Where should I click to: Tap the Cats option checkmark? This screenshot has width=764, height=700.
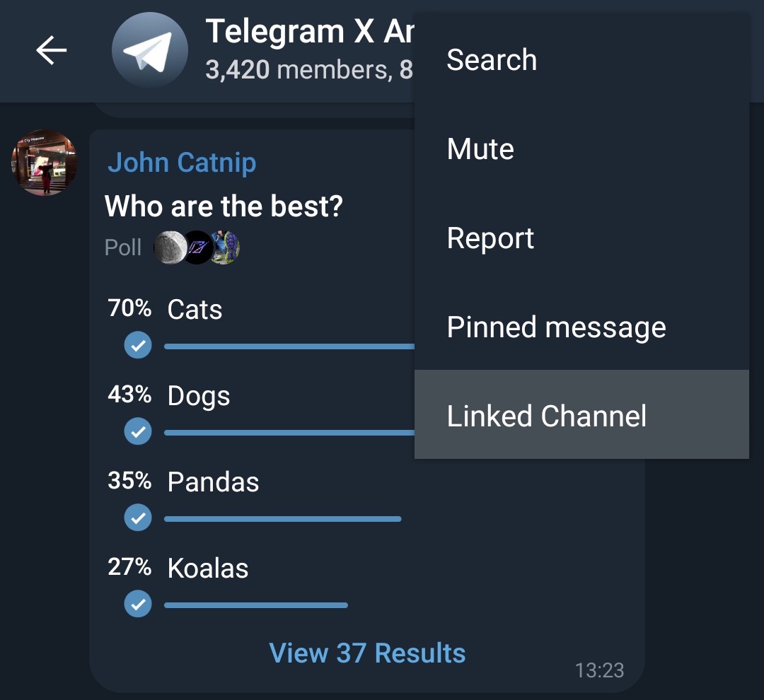point(138,346)
